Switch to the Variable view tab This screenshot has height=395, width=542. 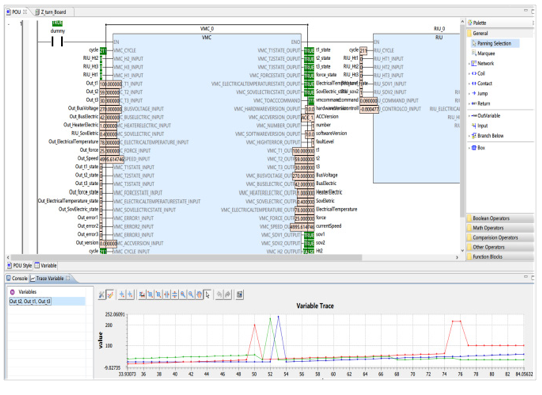click(46, 265)
